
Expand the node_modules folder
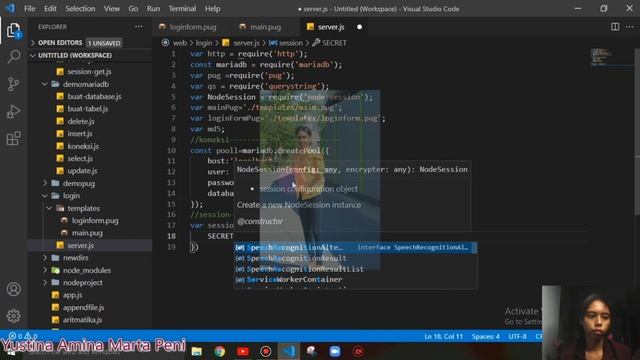(87, 270)
